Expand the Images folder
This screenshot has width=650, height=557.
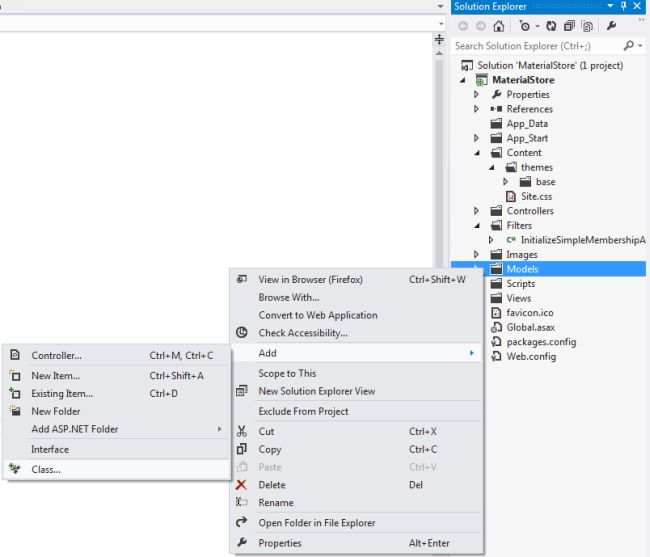[x=476, y=254]
